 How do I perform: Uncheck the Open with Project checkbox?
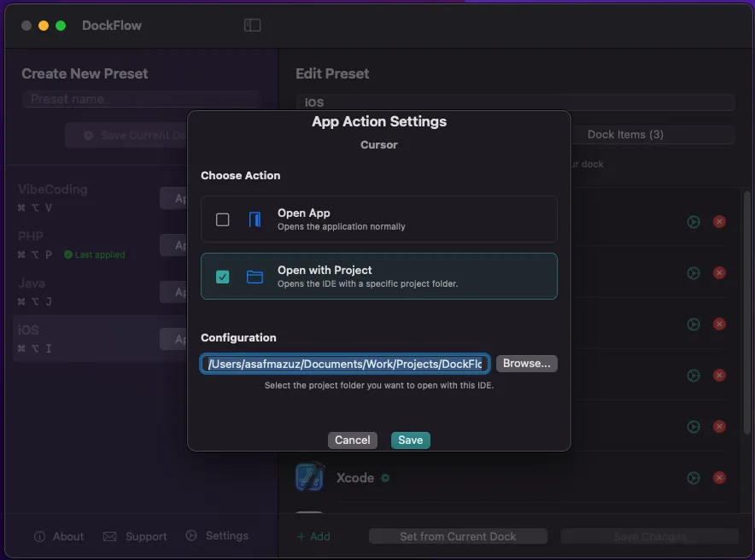click(x=222, y=277)
